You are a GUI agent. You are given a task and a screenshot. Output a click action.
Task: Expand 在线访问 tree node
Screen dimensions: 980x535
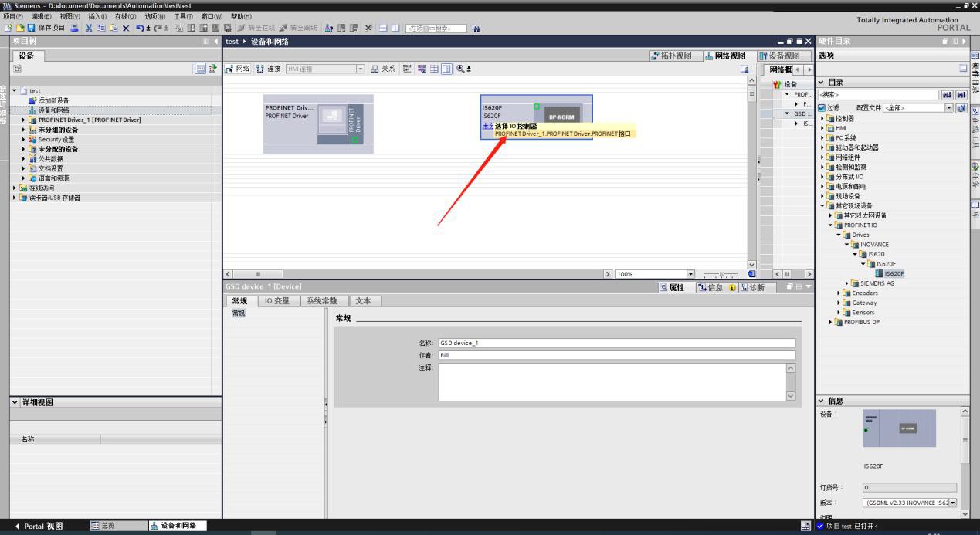coord(14,188)
